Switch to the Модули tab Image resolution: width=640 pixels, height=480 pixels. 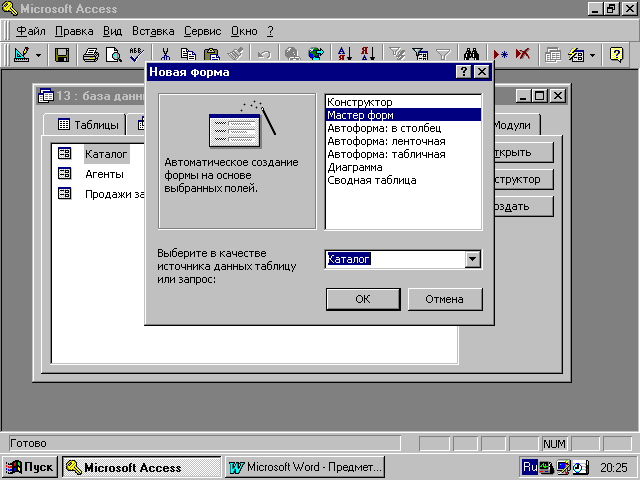(517, 125)
